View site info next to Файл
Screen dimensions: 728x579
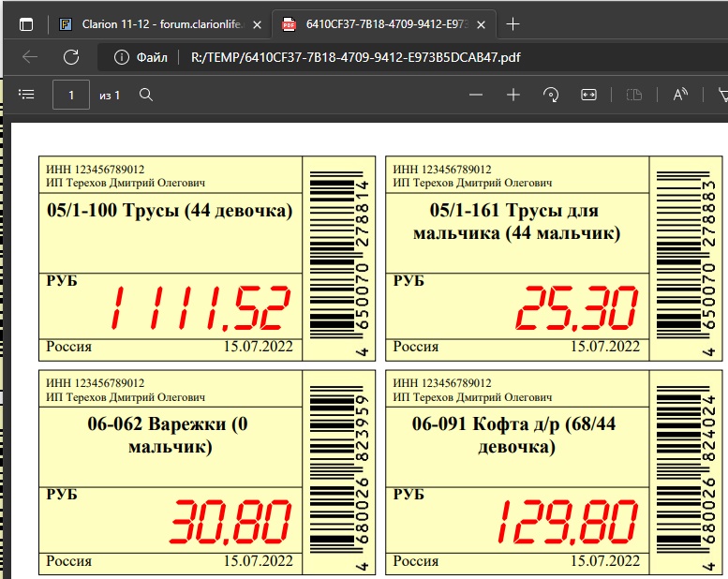coord(121,57)
